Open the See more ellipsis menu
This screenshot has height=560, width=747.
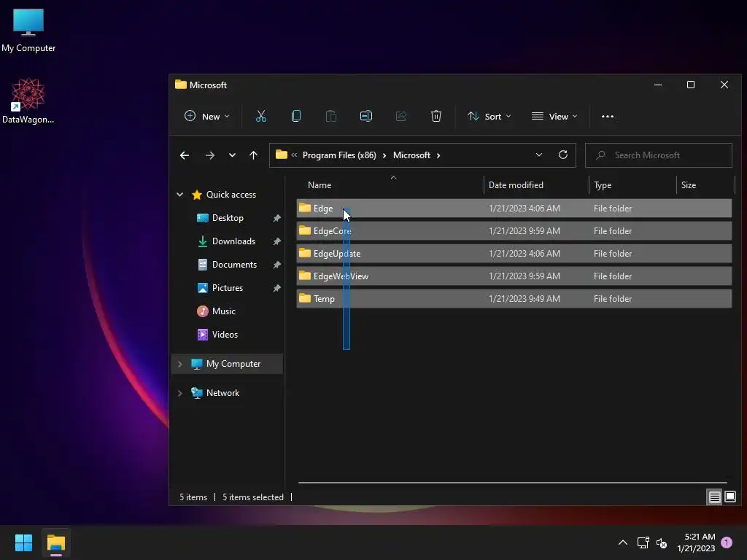pos(608,116)
